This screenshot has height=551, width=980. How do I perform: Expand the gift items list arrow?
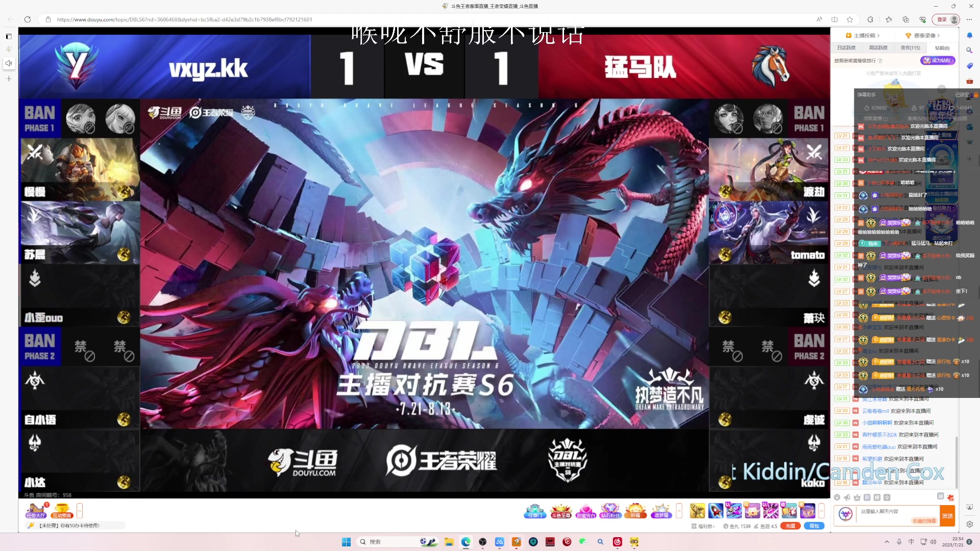tap(821, 510)
